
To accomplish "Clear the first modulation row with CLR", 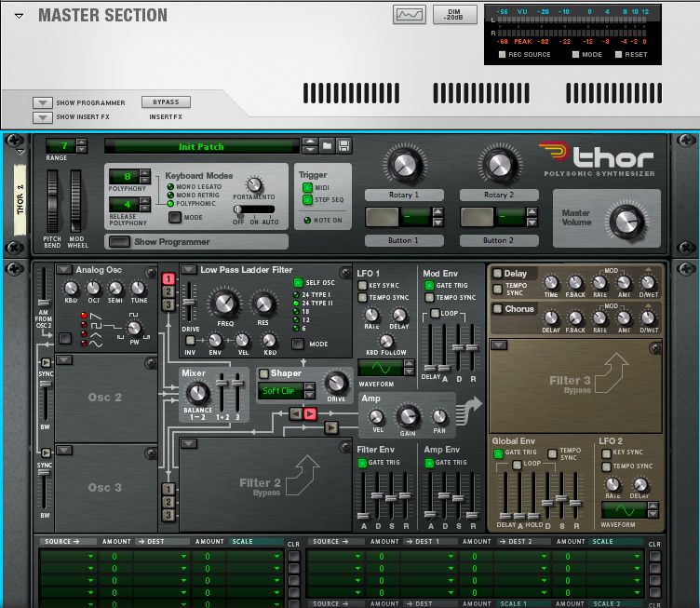I will [x=293, y=556].
